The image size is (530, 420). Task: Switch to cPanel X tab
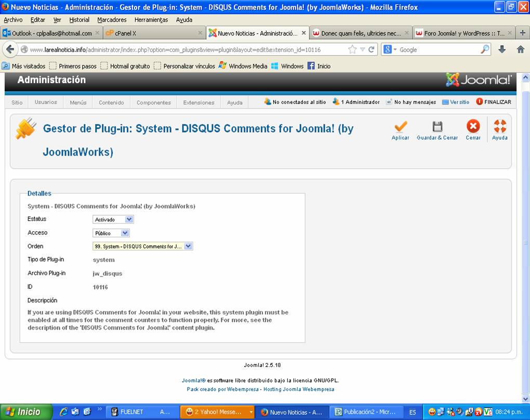coord(154,33)
